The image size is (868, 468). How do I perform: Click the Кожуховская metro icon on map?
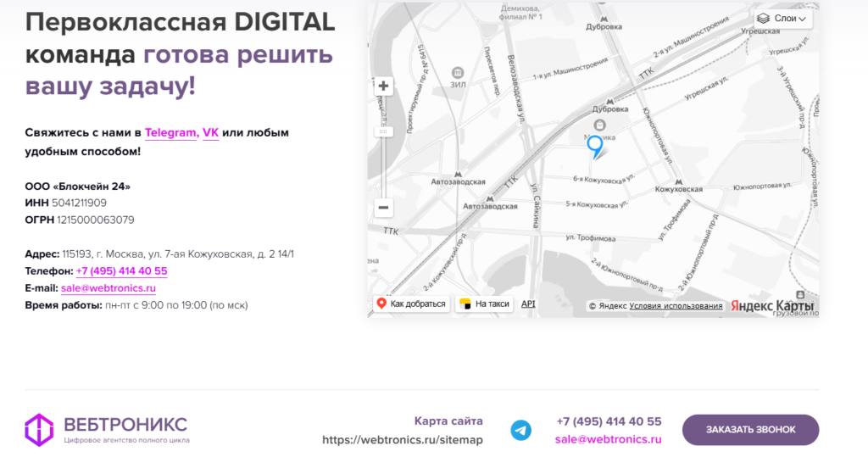[x=678, y=181]
